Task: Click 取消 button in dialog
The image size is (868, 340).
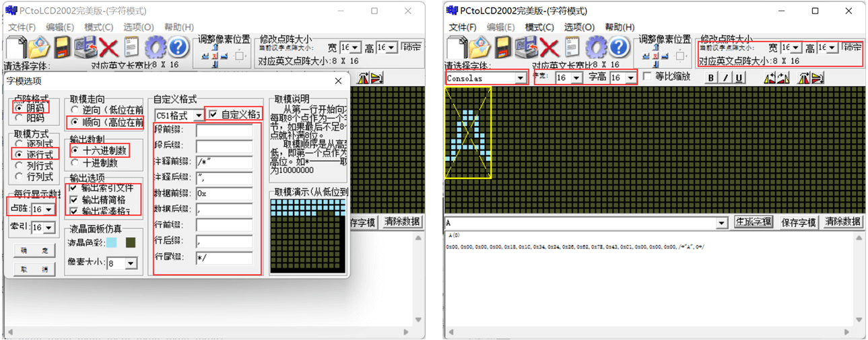Action: point(33,269)
